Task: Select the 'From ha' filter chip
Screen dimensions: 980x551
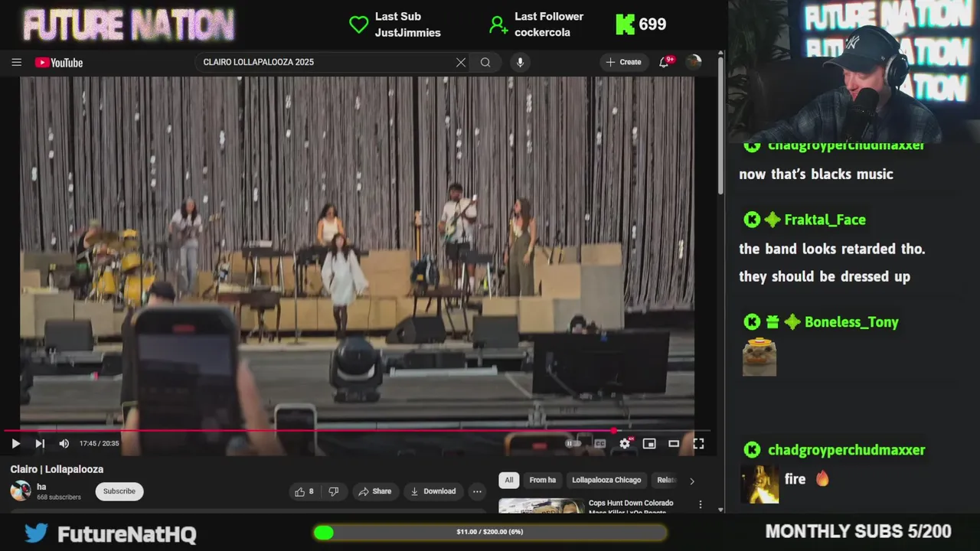Action: 543,480
